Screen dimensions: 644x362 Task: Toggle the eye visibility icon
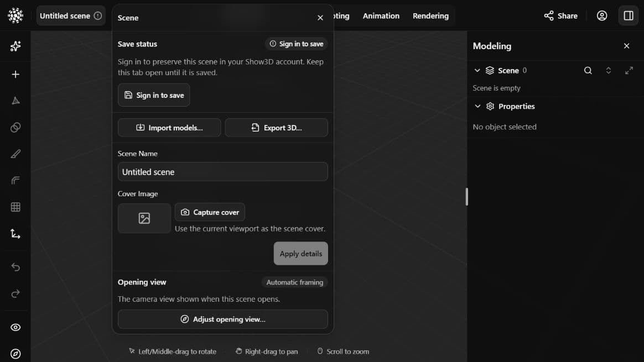point(15,328)
